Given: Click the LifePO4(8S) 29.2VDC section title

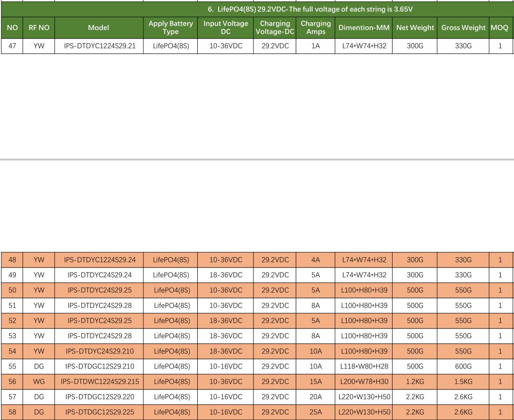Looking at the screenshot, I should 310,9.
